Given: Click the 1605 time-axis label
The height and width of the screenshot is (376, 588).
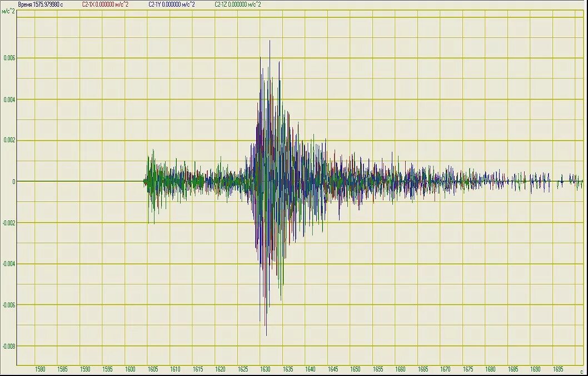Looking at the screenshot, I should (153, 369).
